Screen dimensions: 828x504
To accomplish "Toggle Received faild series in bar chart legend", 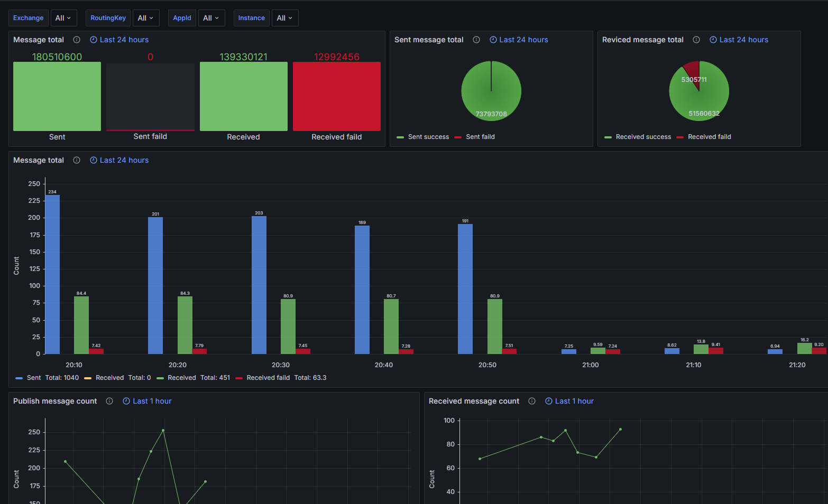I will click(x=268, y=378).
